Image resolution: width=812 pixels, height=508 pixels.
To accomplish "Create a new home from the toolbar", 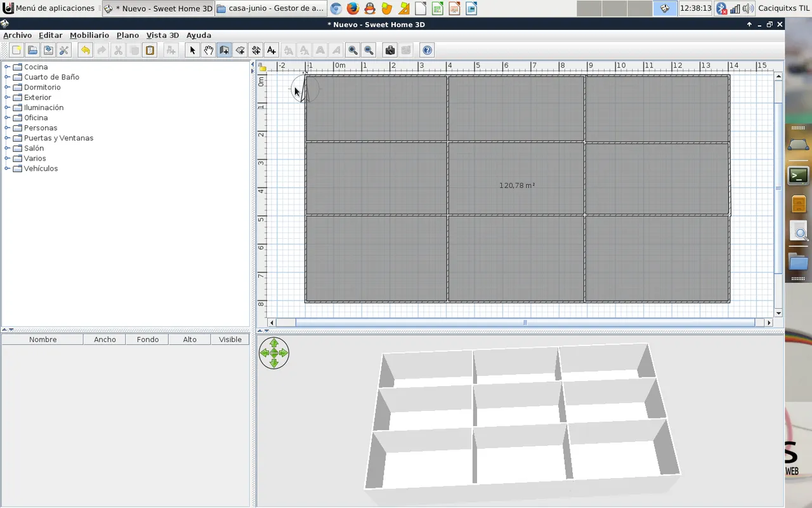I will (16, 50).
